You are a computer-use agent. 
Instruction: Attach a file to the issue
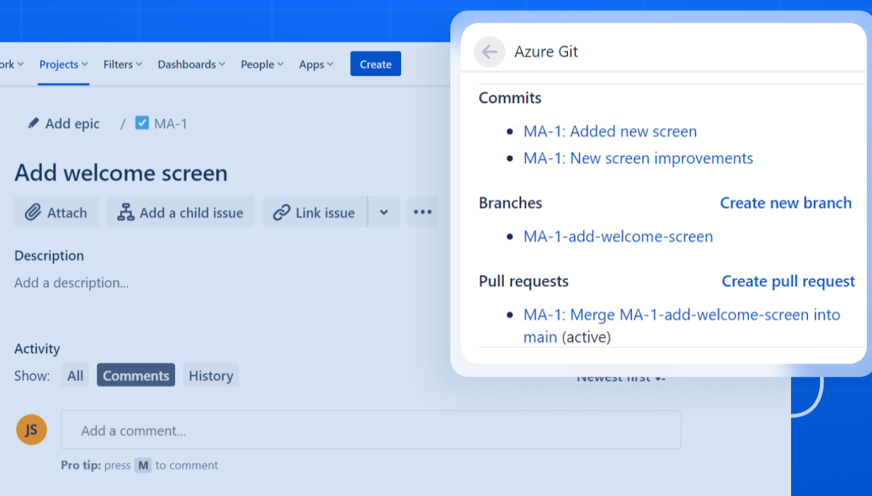[x=57, y=212]
